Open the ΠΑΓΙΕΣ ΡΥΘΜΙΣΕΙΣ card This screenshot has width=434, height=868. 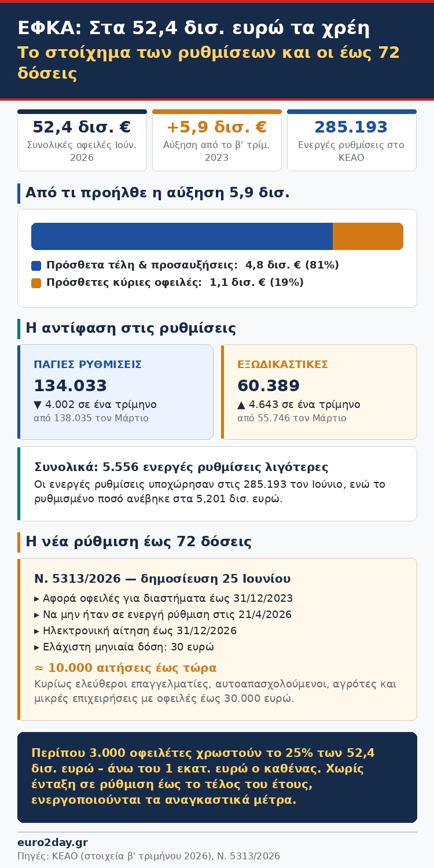pos(115,392)
